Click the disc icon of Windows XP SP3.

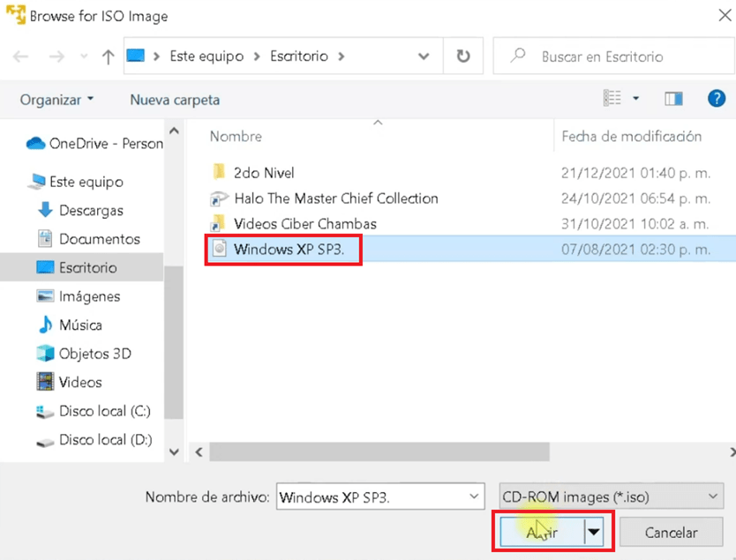219,248
